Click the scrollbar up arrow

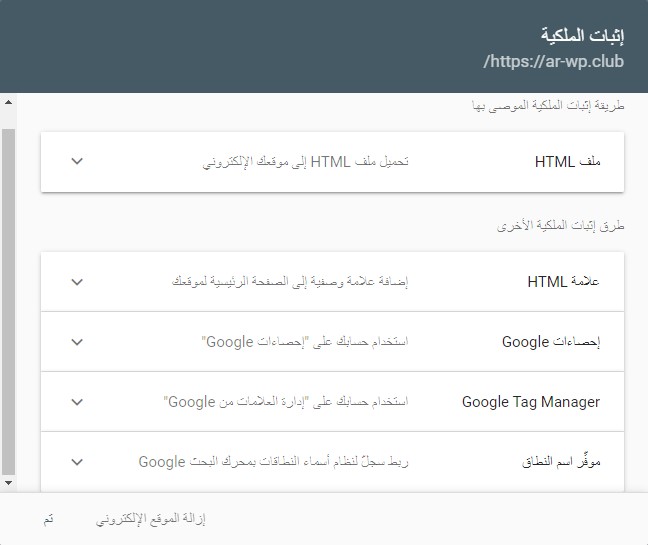(x=9, y=102)
